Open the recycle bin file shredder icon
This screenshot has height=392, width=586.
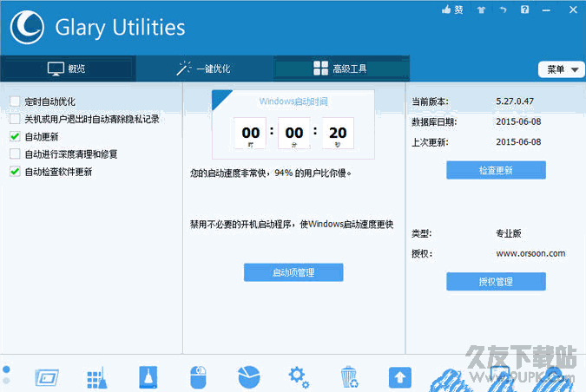[349, 377]
